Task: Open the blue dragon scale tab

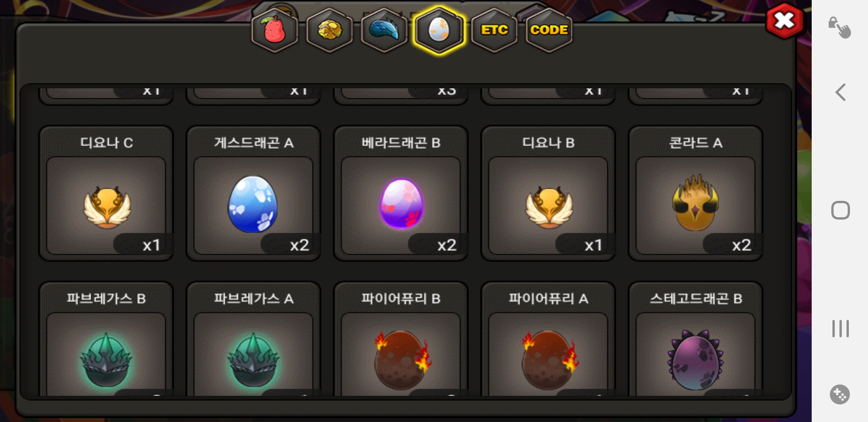Action: point(384,30)
